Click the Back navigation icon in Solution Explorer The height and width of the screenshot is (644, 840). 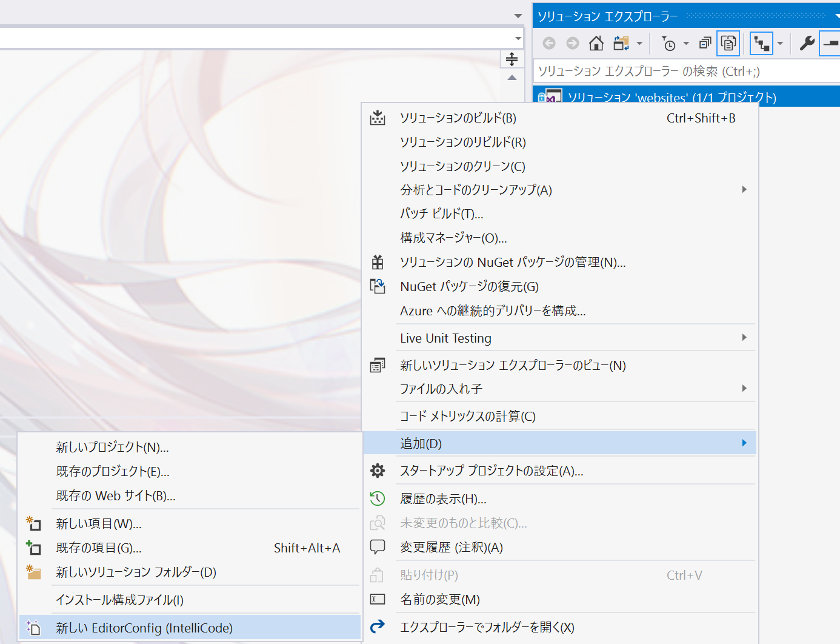tap(548, 43)
